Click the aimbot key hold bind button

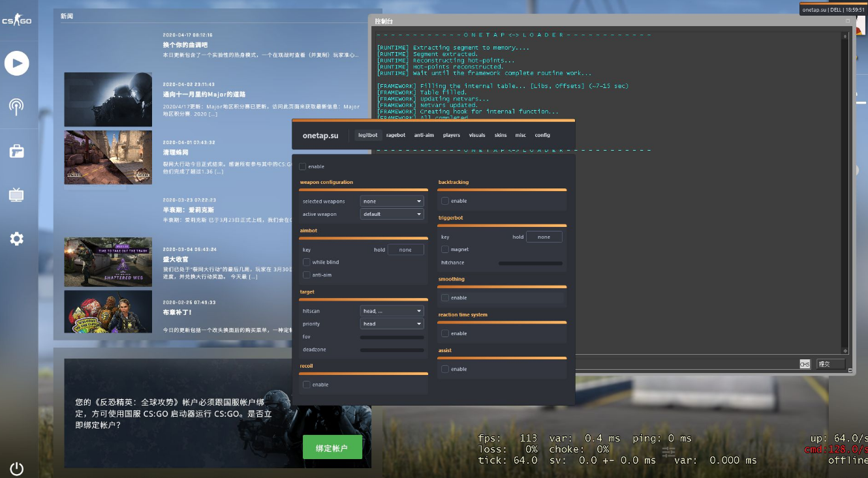(405, 250)
